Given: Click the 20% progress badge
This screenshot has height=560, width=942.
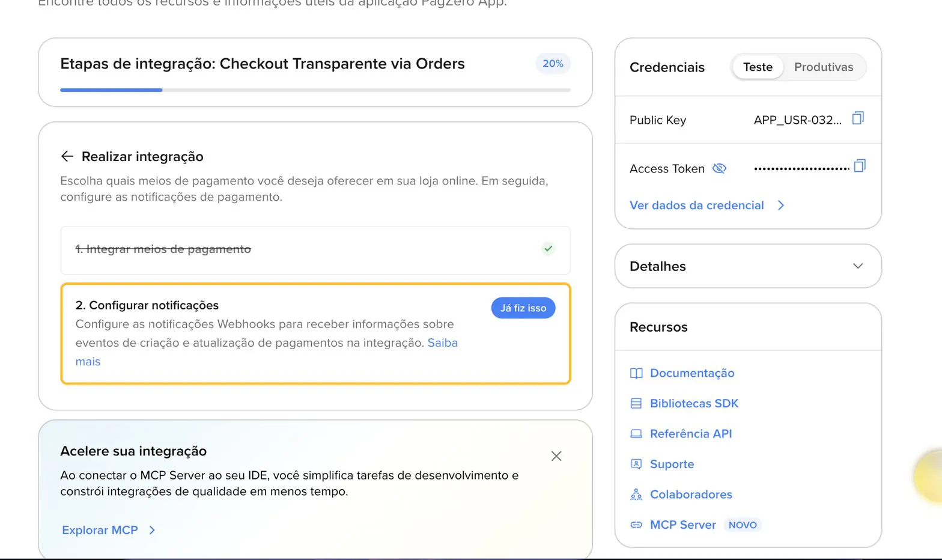Looking at the screenshot, I should coord(553,64).
